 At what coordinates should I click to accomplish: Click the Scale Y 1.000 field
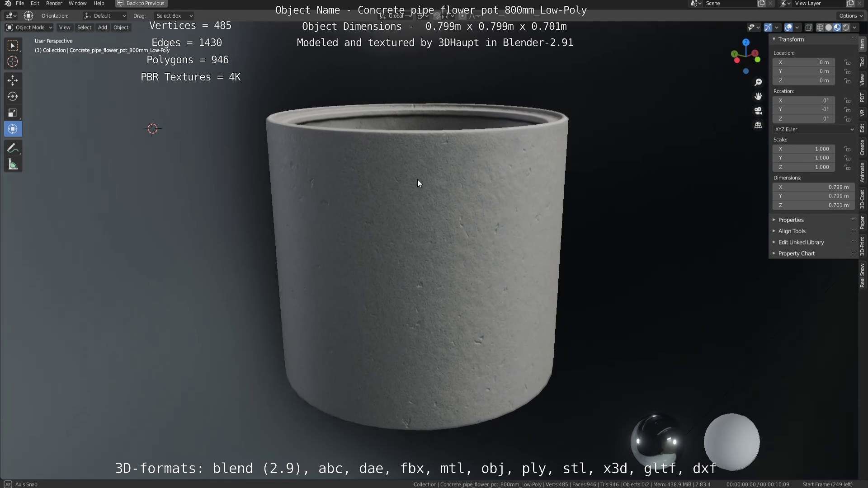804,158
